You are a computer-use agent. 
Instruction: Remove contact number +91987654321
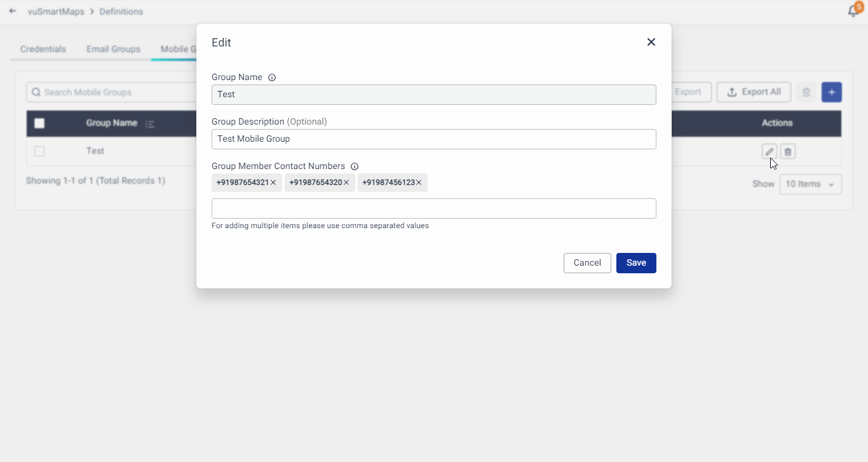click(x=273, y=182)
